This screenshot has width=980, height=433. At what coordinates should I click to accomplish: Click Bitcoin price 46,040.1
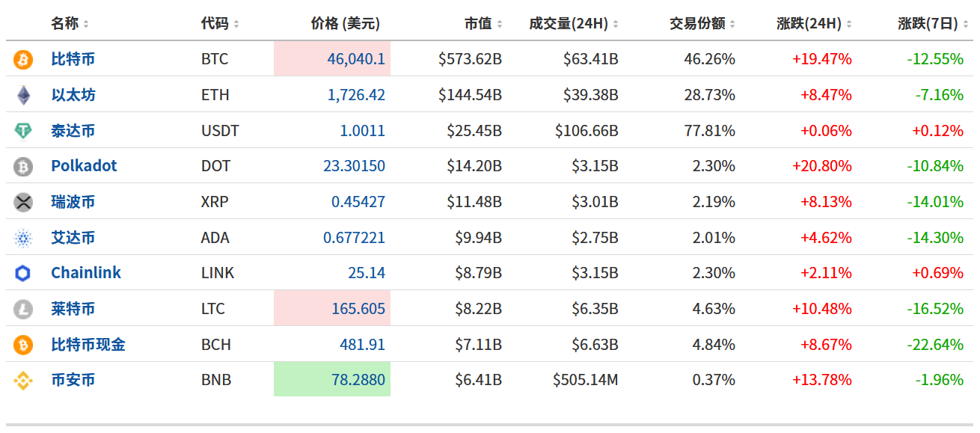(356, 59)
